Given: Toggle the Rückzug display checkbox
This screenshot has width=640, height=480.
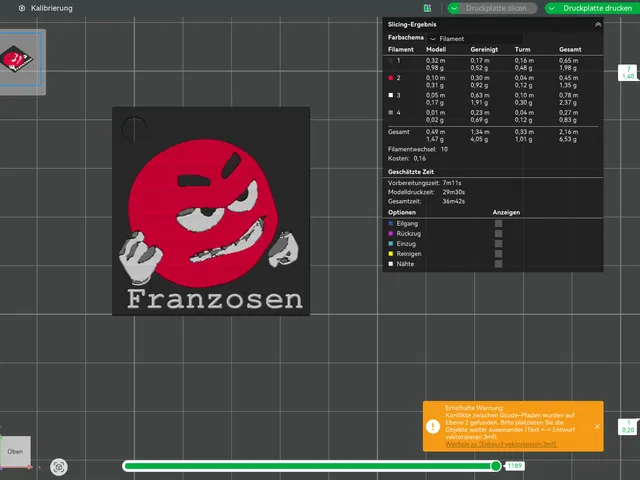Looking at the screenshot, I should (498, 233).
